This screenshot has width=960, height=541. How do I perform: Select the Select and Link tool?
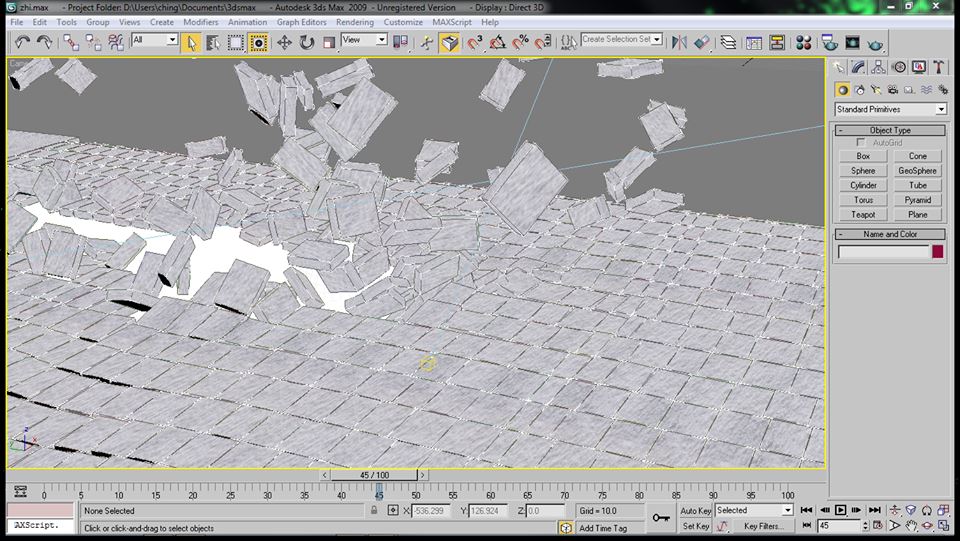pyautogui.click(x=71, y=42)
